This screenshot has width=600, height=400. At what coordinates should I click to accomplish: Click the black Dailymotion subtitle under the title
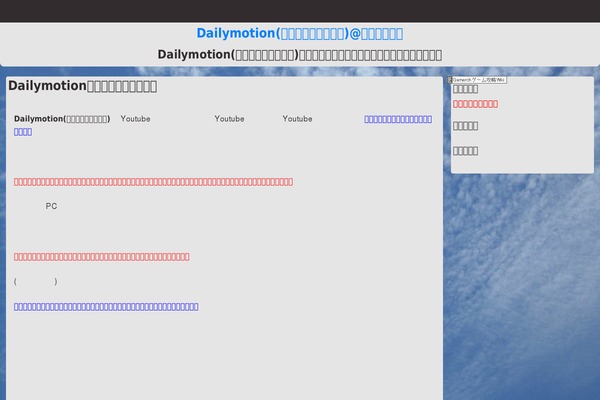[300, 55]
